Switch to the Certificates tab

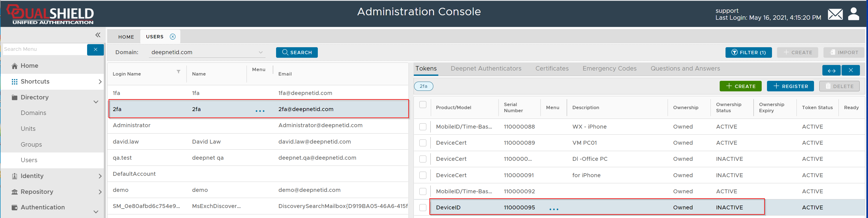[552, 69]
